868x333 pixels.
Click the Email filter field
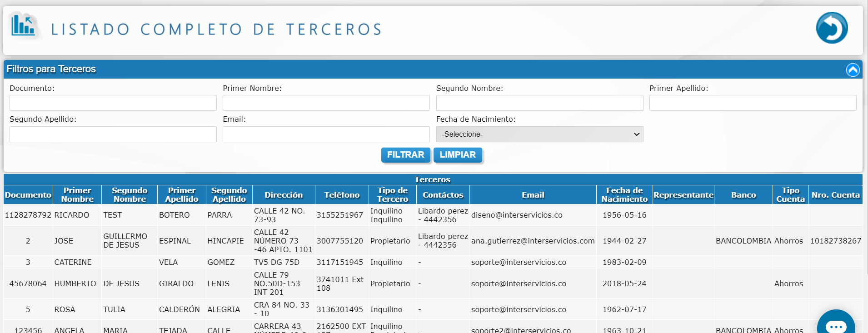(x=326, y=134)
